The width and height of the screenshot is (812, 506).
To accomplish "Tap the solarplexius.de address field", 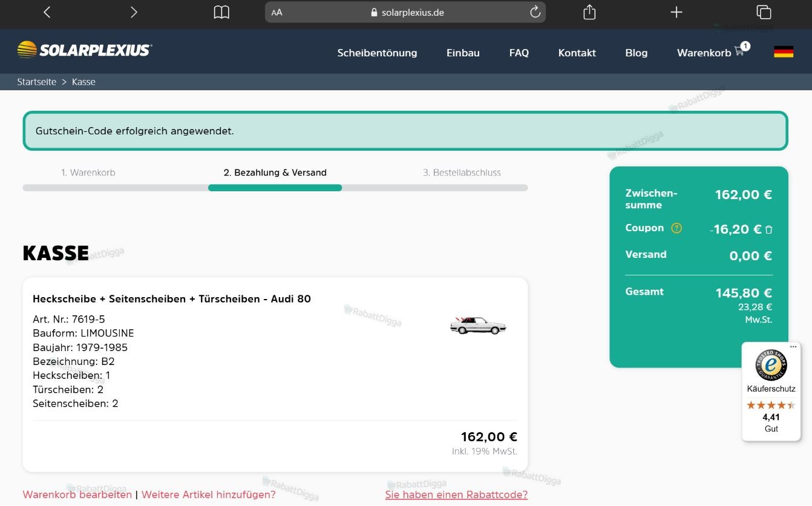I will (405, 12).
